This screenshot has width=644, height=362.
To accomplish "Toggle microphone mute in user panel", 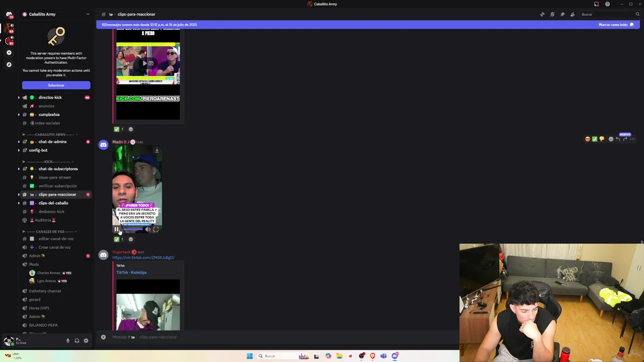I will [x=68, y=341].
